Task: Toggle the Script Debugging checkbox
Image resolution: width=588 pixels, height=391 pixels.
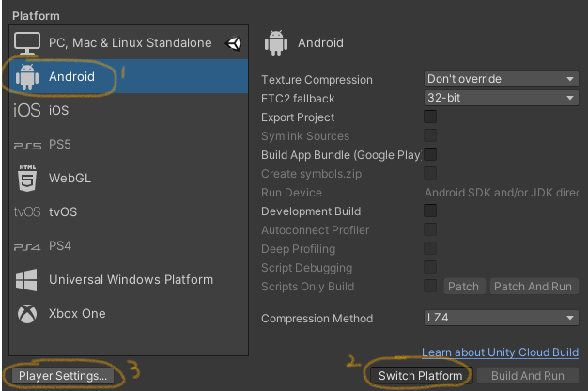Action: 430,267
